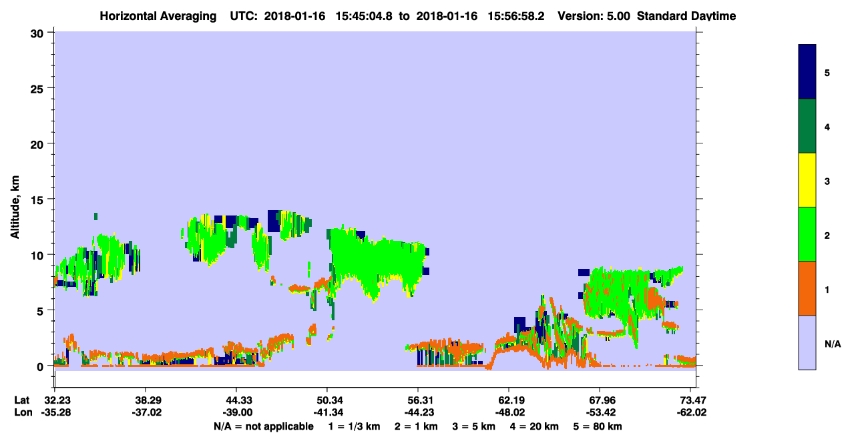Select the dark green colorbar segment labeled 4
Image resolution: width=868 pixels, height=445 pixels.
[807, 126]
